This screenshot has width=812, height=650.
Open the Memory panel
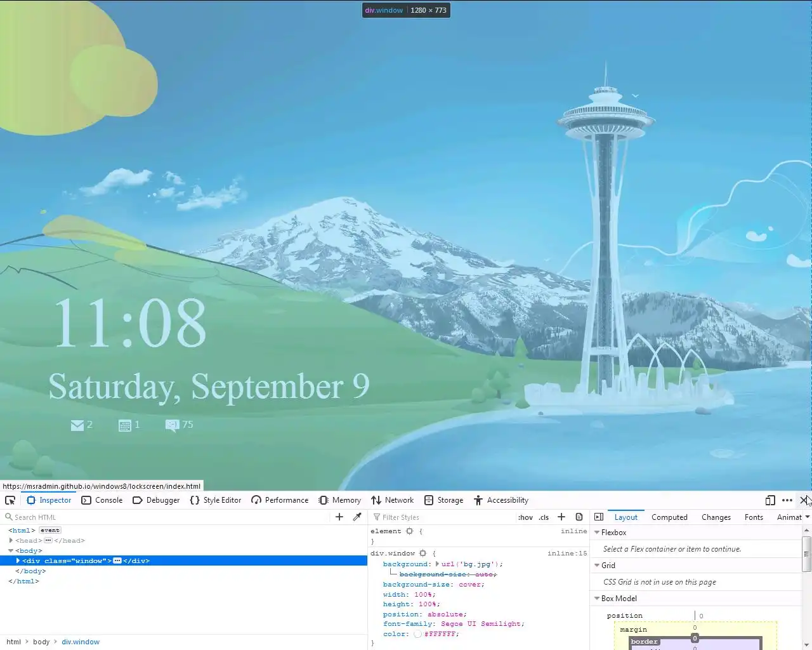[x=340, y=500]
